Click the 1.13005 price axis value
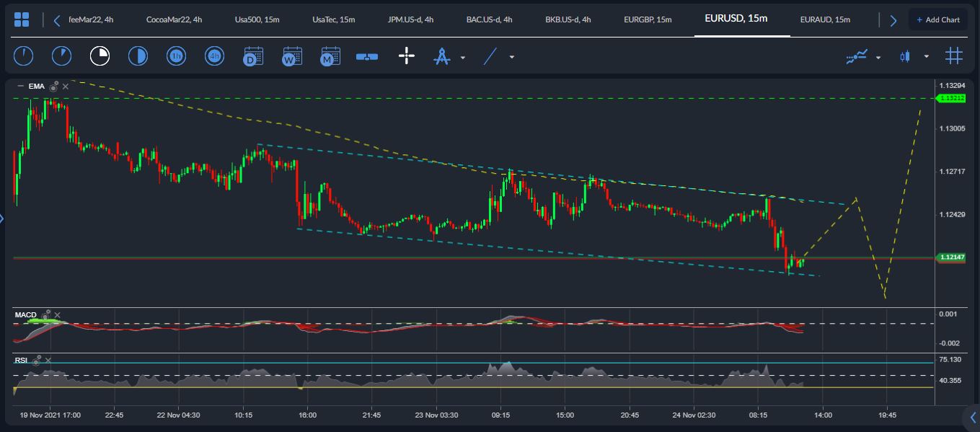Image resolution: width=980 pixels, height=432 pixels. pos(952,128)
